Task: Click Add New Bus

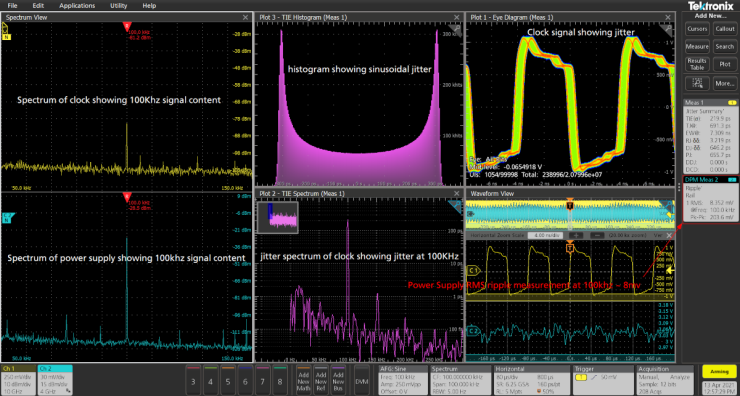Action: tap(338, 380)
